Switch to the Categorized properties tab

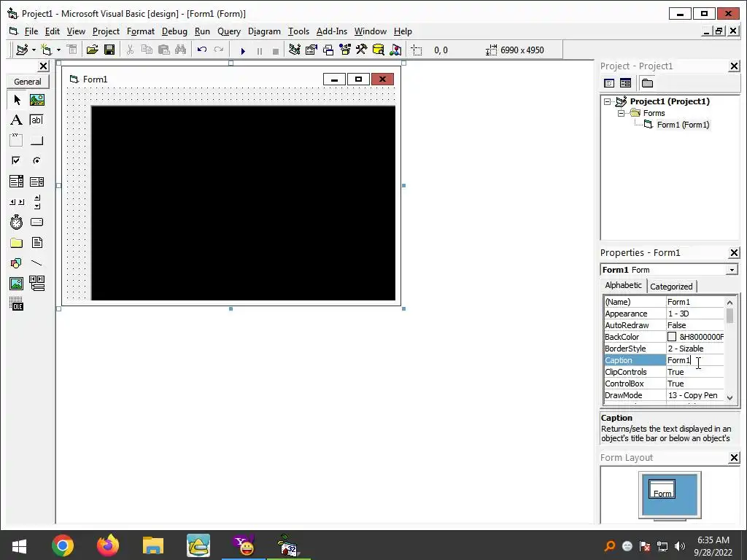671,286
